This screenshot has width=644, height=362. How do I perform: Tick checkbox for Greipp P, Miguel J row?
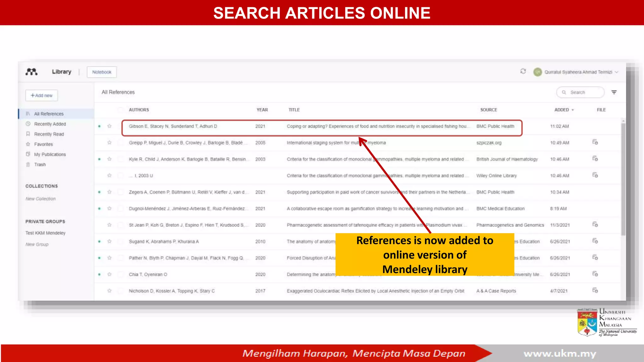[120, 143]
